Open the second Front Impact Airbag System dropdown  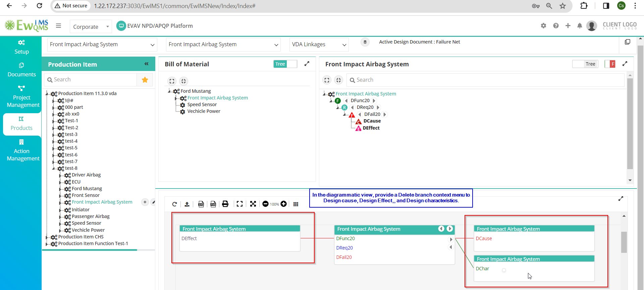223,45
